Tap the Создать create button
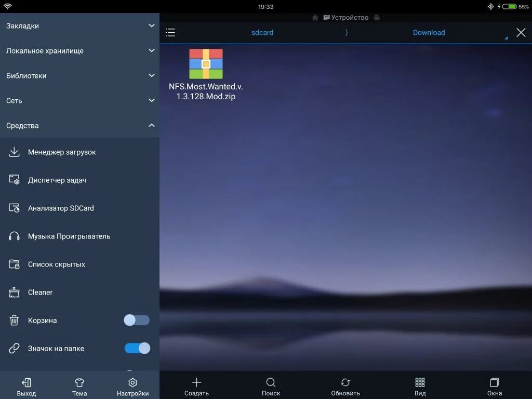 (x=196, y=387)
